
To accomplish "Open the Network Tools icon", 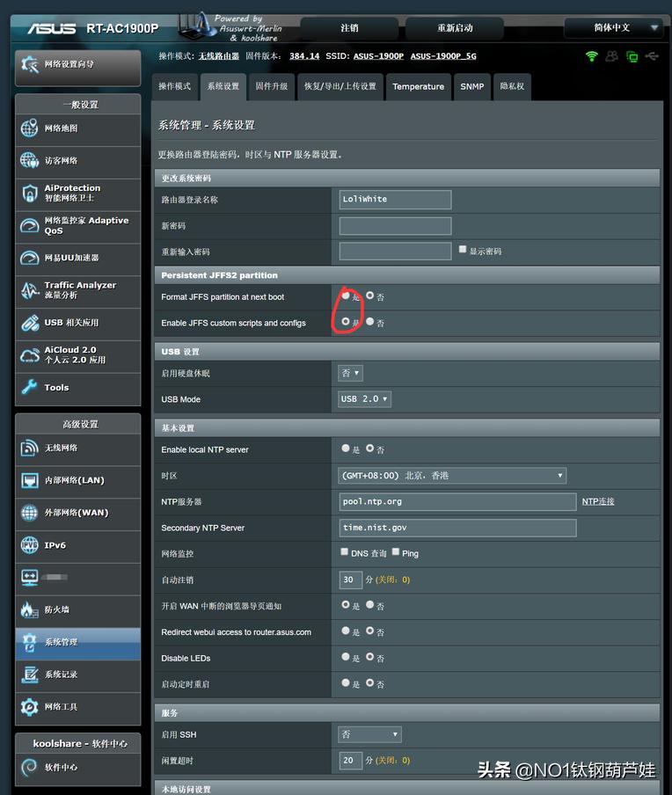I will click(x=29, y=707).
